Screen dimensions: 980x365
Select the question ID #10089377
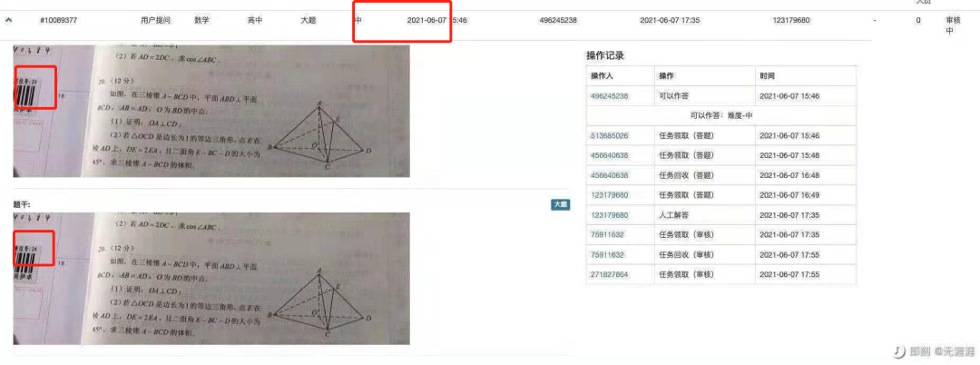click(59, 20)
